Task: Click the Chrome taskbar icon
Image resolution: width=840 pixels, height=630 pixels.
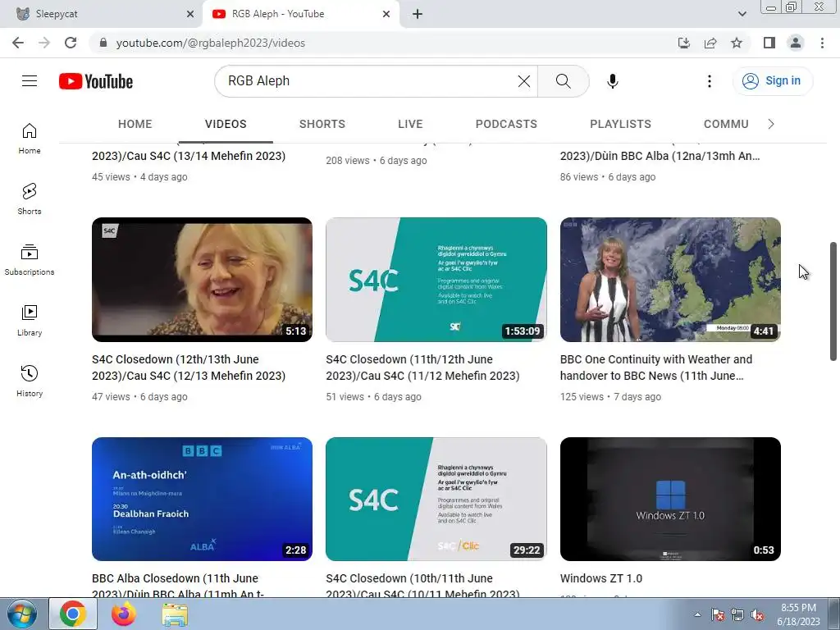Action: (73, 614)
